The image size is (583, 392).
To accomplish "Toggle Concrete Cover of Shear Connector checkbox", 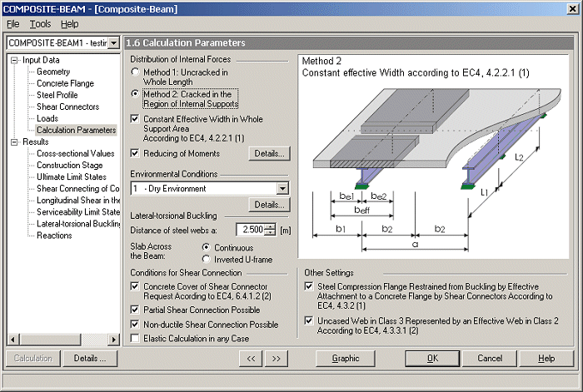I will (x=135, y=286).
